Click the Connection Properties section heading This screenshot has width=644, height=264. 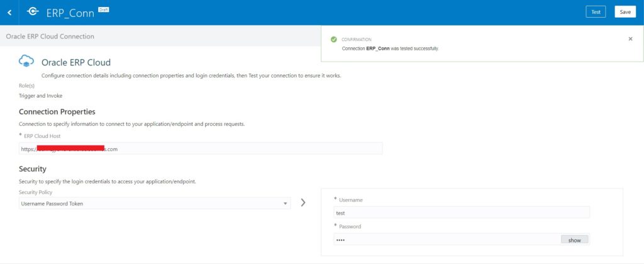point(57,112)
